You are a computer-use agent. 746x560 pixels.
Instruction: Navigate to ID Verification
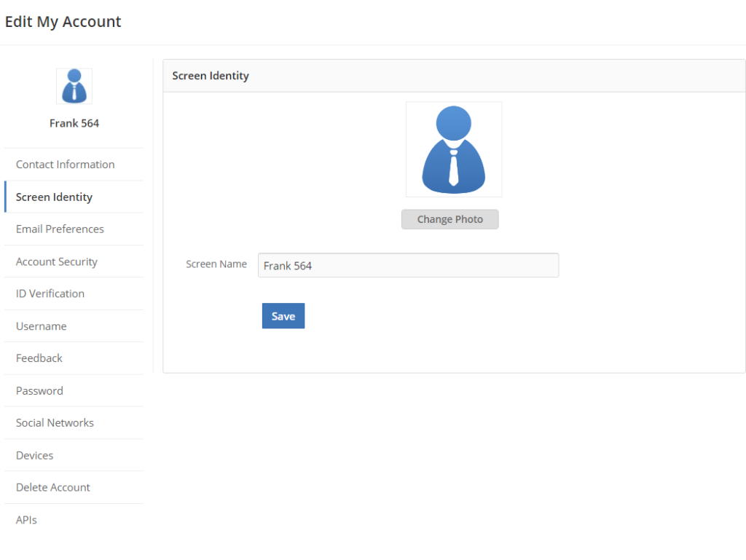(50, 293)
